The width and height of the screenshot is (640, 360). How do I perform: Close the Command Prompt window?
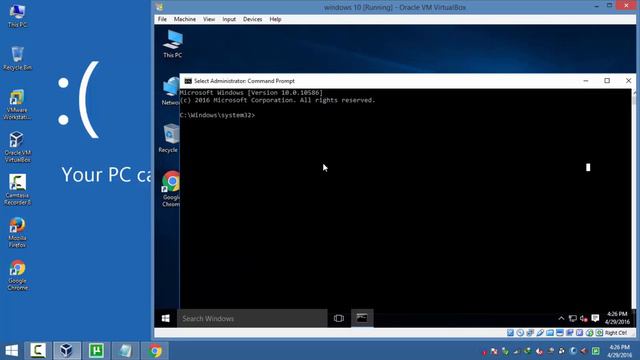[x=628, y=81]
